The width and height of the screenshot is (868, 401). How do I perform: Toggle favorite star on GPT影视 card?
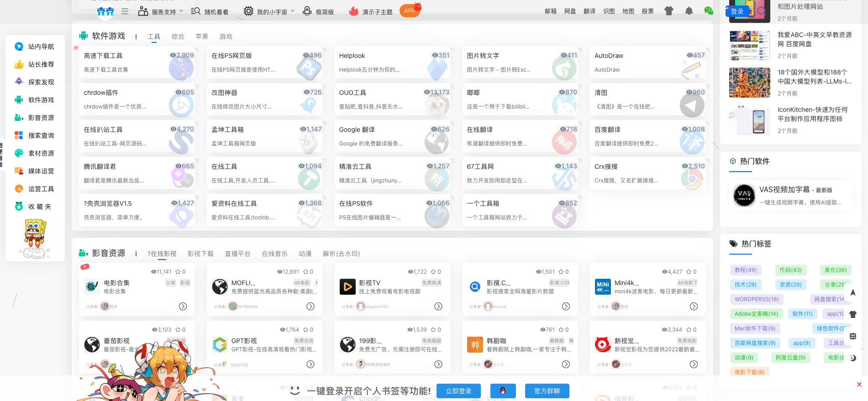coord(306,330)
